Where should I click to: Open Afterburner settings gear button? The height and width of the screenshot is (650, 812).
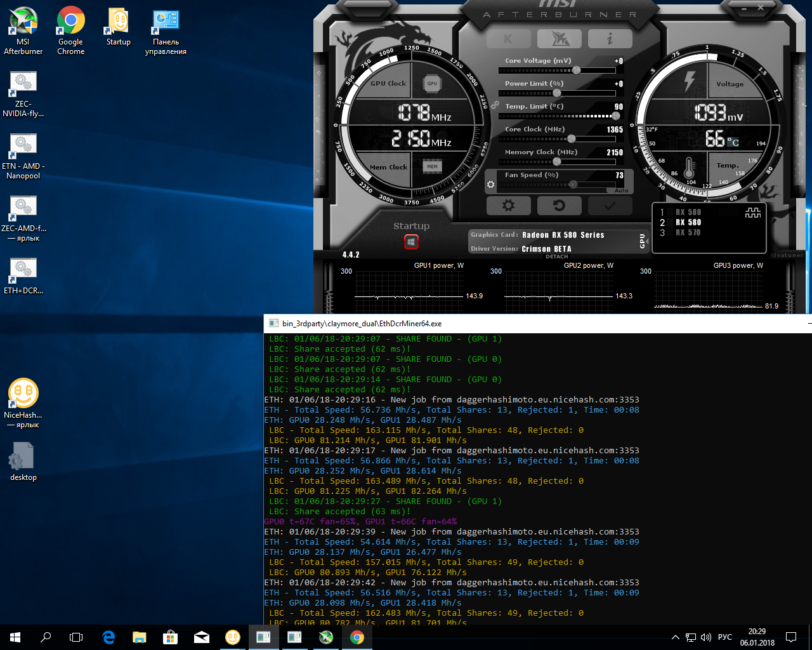(508, 206)
